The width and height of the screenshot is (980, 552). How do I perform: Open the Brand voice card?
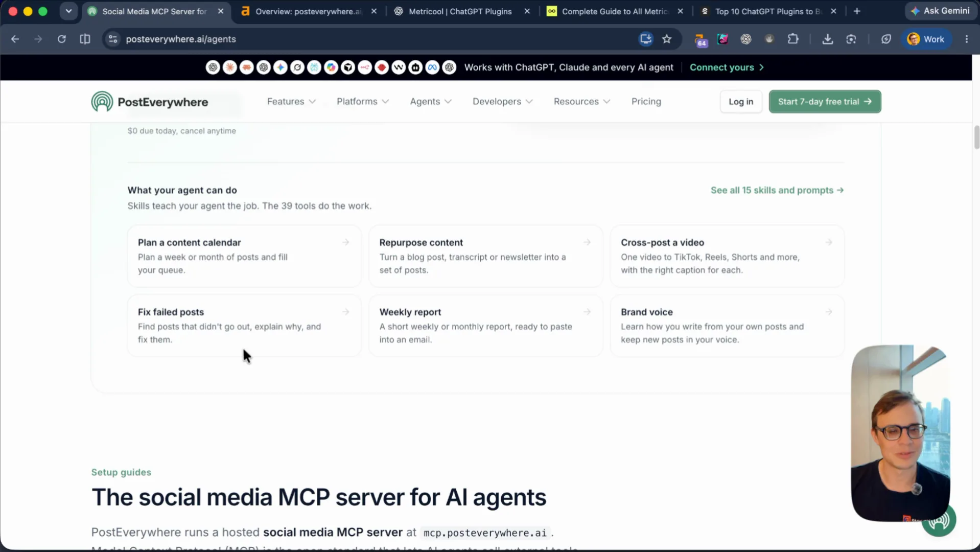[x=727, y=326]
